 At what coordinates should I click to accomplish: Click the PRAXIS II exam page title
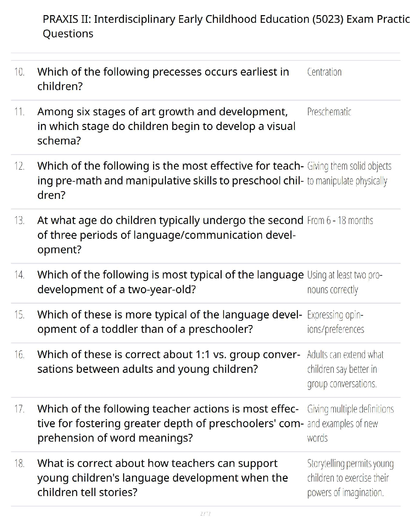pos(226,26)
